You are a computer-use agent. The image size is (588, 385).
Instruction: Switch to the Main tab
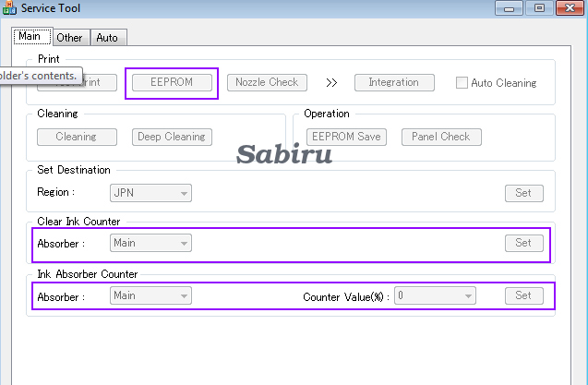tap(32, 36)
